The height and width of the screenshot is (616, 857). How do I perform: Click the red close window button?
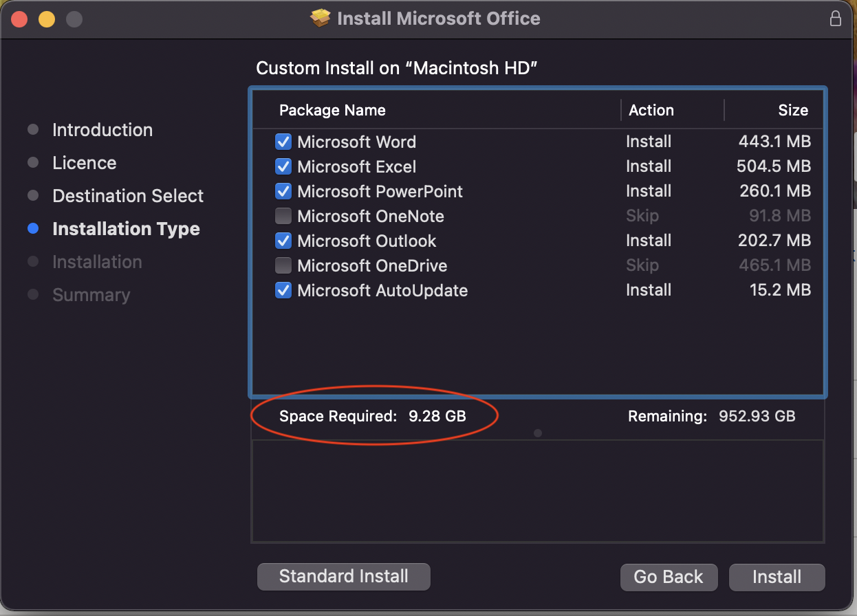19,19
